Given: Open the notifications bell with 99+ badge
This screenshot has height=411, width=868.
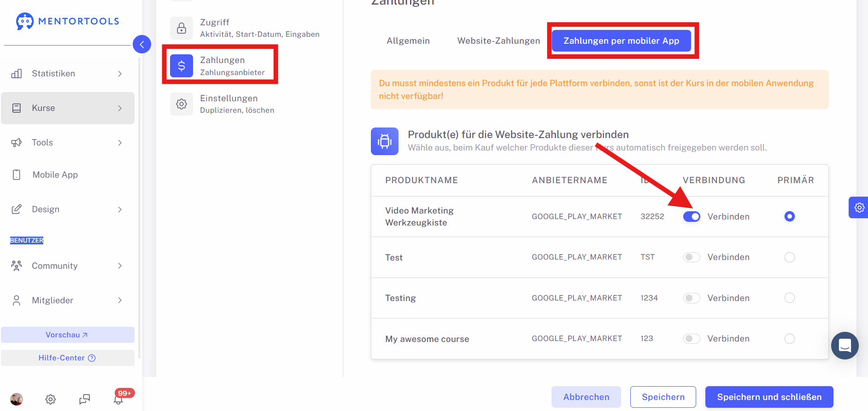Looking at the screenshot, I should (x=118, y=399).
